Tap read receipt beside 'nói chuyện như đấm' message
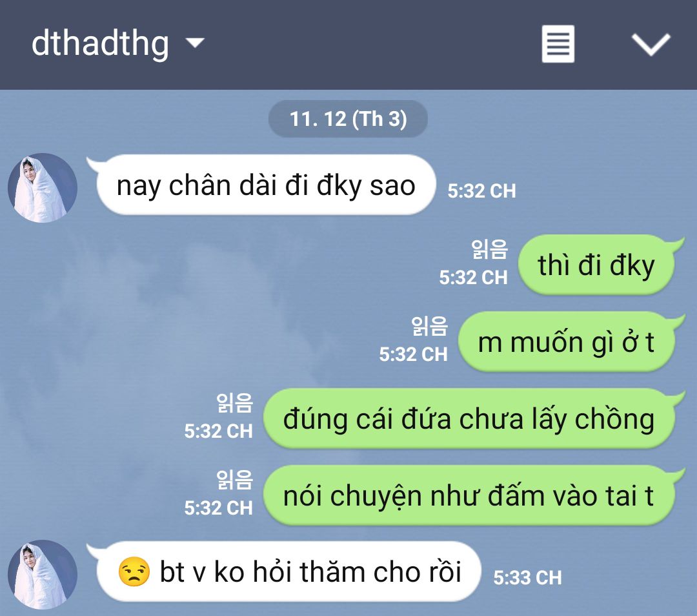Viewport: 697px width, 616px height. pyautogui.click(x=235, y=480)
